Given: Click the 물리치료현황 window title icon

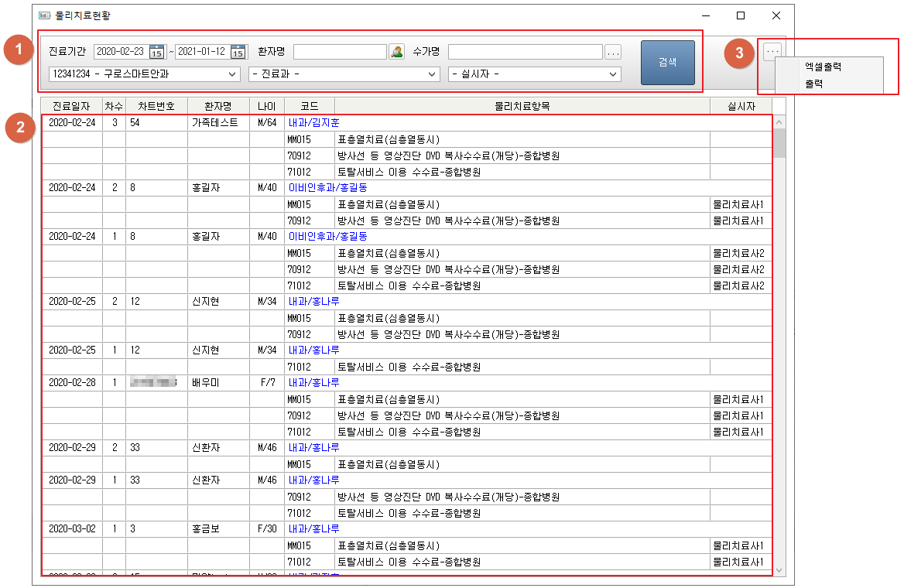Looking at the screenshot, I should point(44,15).
